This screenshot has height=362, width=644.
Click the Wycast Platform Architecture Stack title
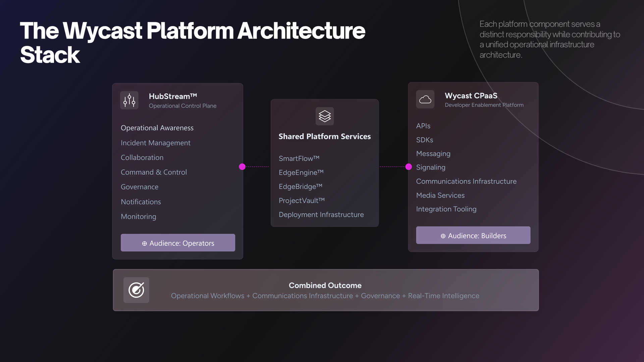coord(192,43)
